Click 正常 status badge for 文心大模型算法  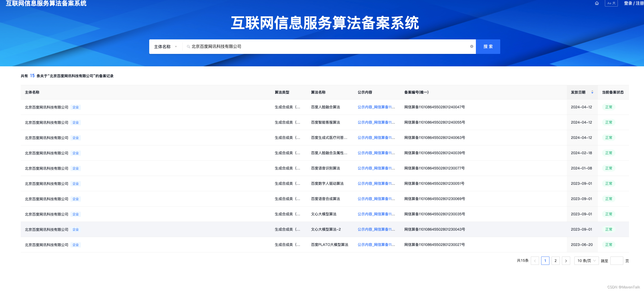click(x=609, y=214)
